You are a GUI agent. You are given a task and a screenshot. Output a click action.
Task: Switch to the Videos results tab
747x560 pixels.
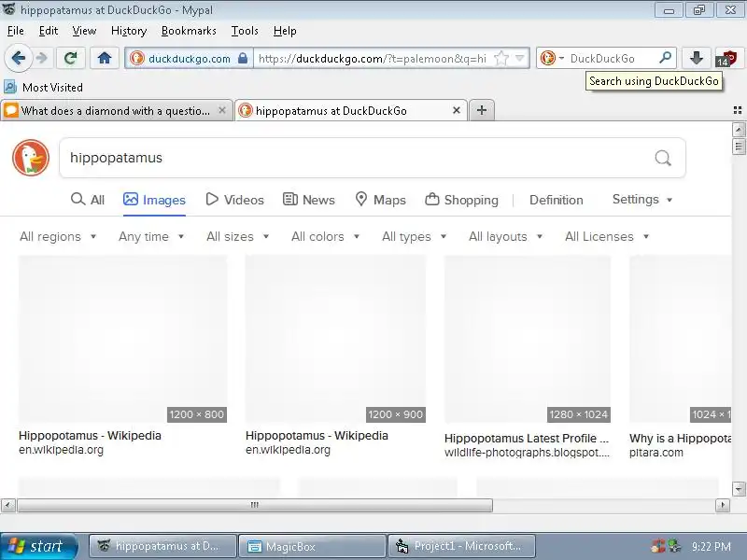click(x=235, y=200)
